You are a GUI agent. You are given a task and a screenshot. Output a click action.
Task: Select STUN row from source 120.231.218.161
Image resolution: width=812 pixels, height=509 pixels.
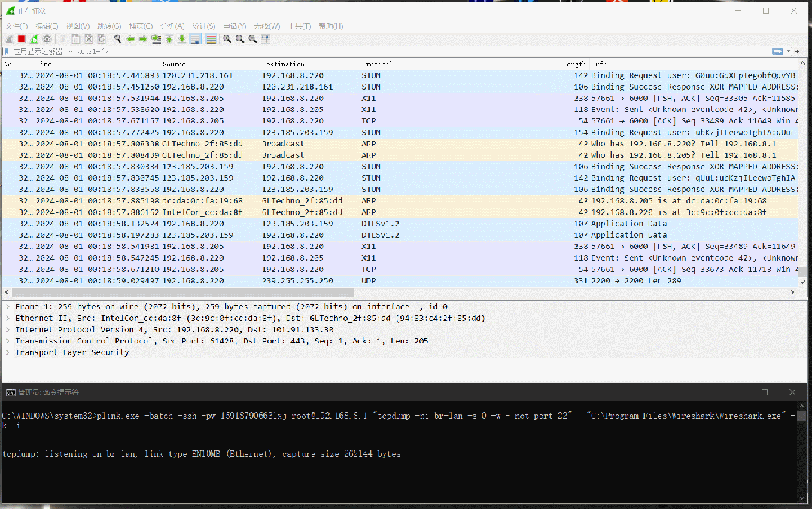click(x=400, y=75)
